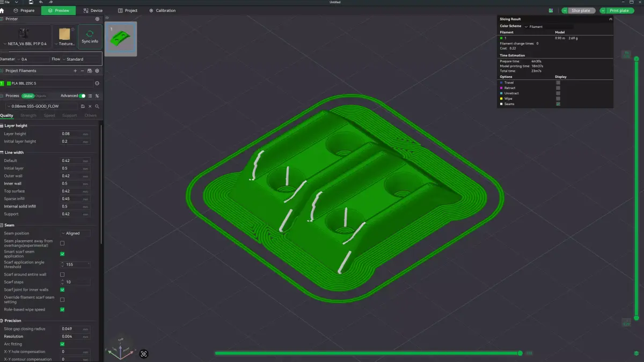The width and height of the screenshot is (644, 362).
Task: Enable Seam placement away from overhangs checkbox
Action: pos(62,243)
